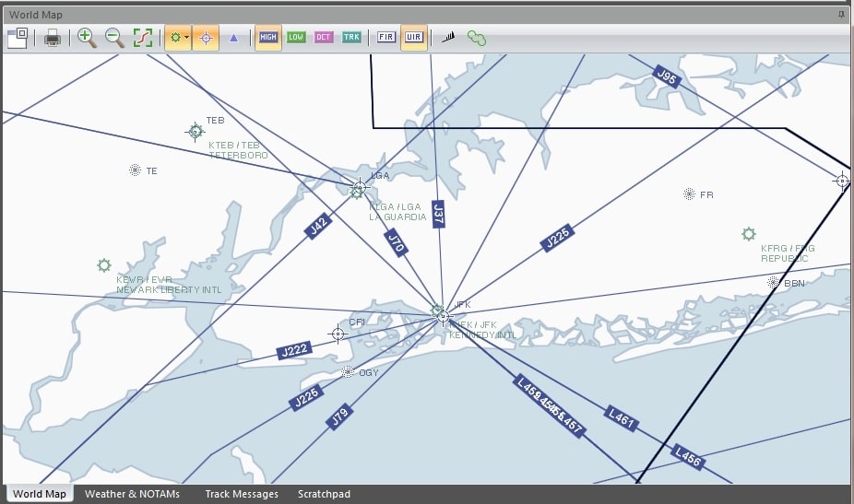
Task: Click the print map icon
Action: (x=53, y=38)
